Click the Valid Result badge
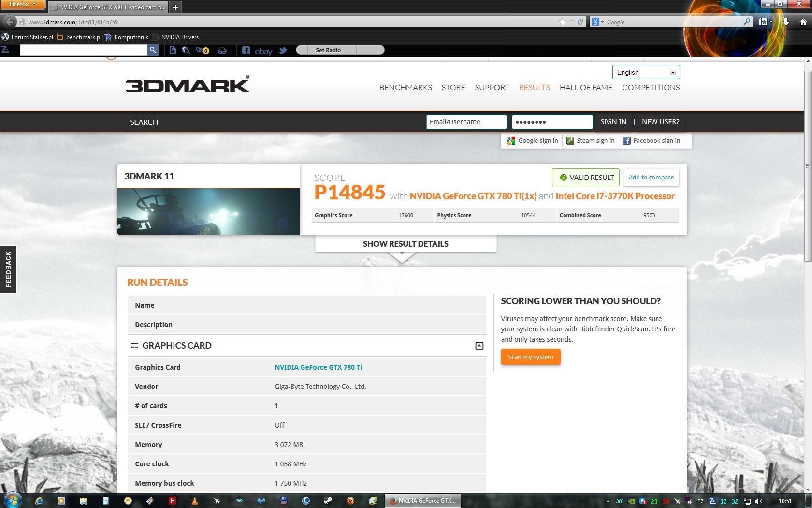Viewport: 812px width, 508px height. [586, 178]
